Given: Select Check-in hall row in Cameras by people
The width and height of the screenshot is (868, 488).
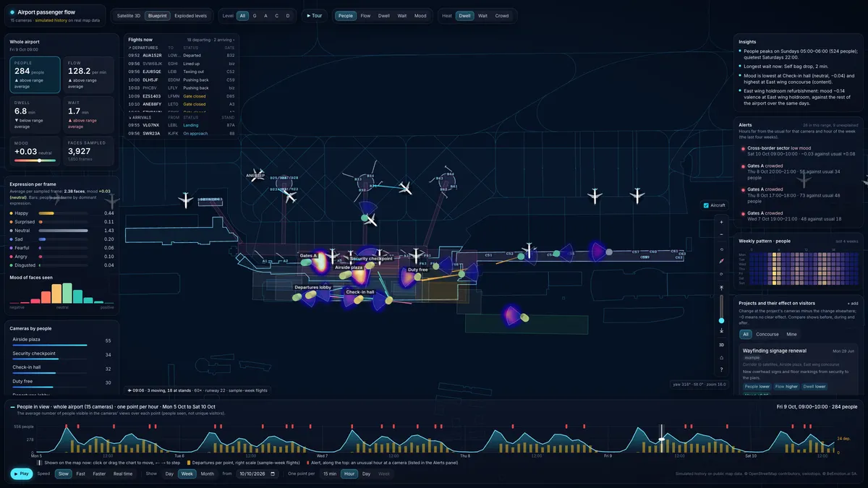Looking at the screenshot, I should click(61, 368).
